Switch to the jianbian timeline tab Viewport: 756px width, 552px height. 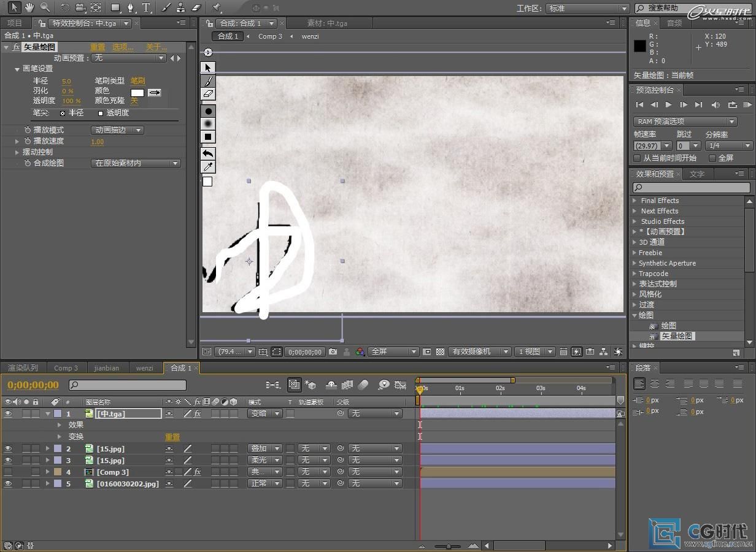pos(107,368)
